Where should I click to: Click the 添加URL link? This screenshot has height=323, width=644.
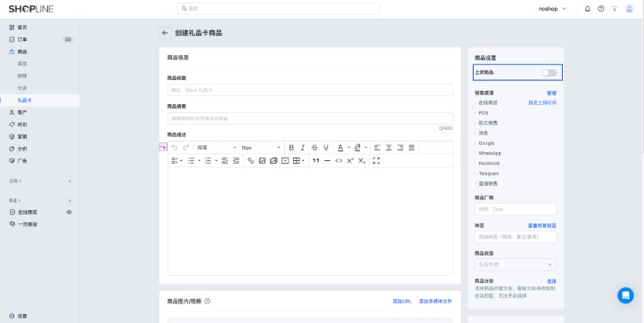click(402, 302)
